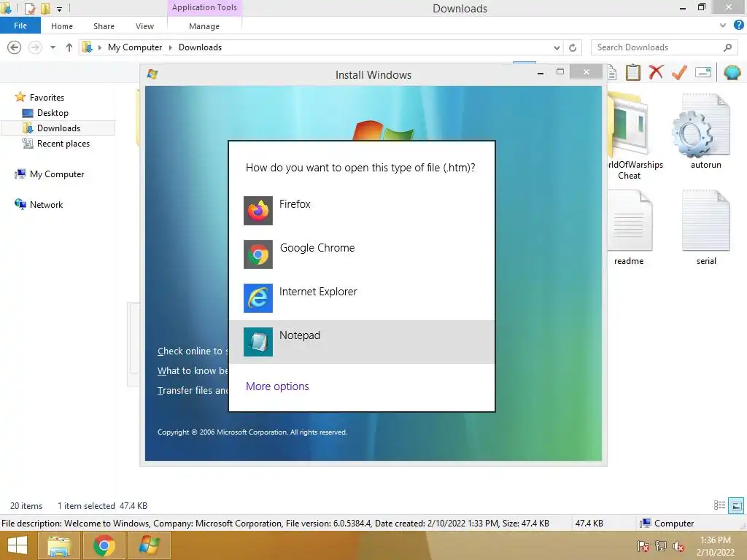Switch to the Home ribbon tab
Viewport: 747px width, 560px height.
point(62,26)
